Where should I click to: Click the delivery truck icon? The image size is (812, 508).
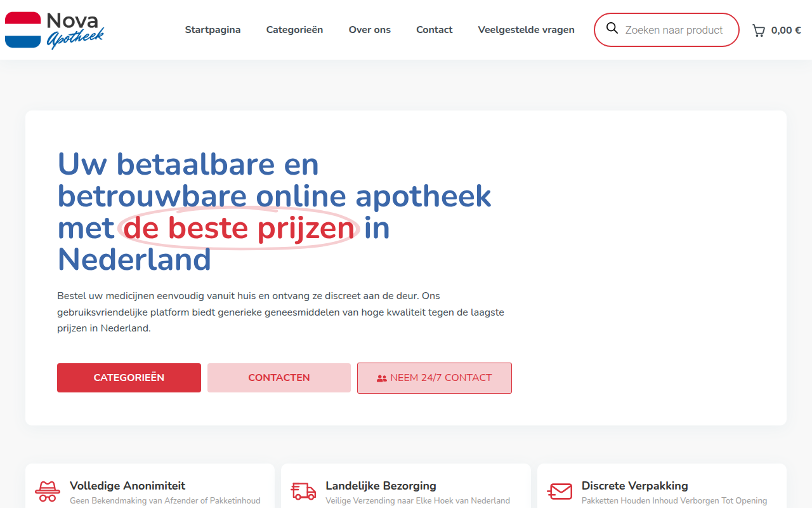tap(303, 491)
